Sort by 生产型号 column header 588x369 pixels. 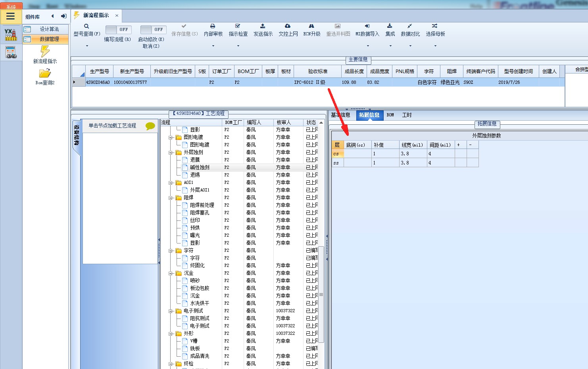99,71
